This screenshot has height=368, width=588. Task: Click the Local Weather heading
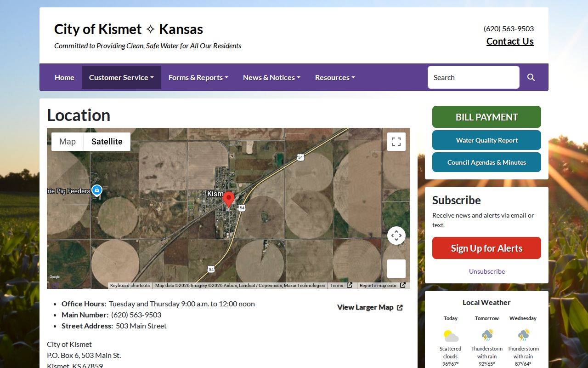click(486, 302)
